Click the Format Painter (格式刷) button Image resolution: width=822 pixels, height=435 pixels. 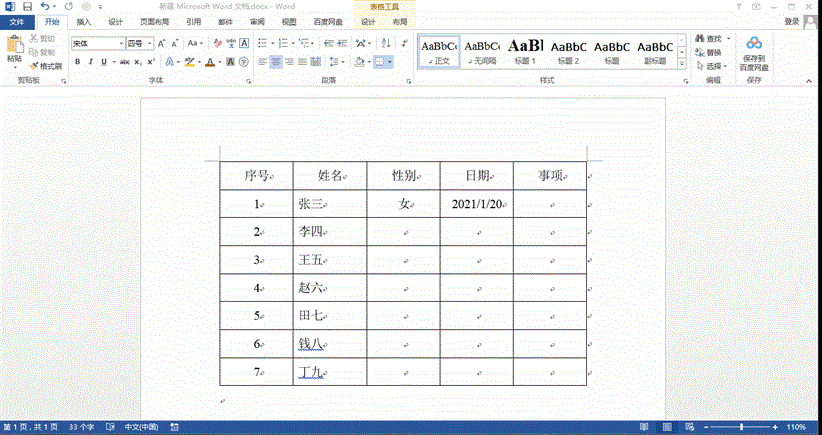(45, 66)
